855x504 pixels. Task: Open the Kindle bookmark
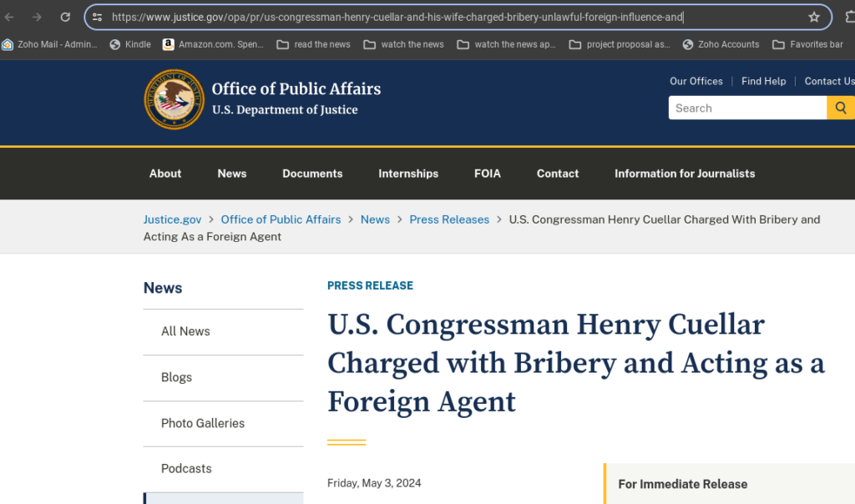(x=130, y=44)
